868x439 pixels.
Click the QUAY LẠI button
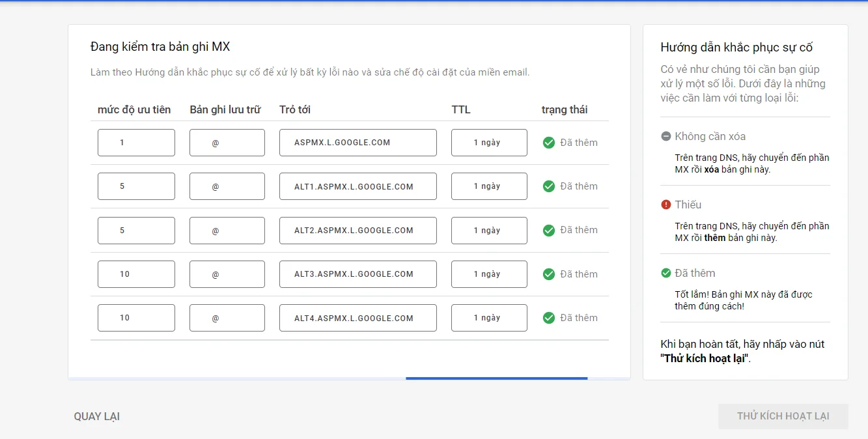coord(97,416)
